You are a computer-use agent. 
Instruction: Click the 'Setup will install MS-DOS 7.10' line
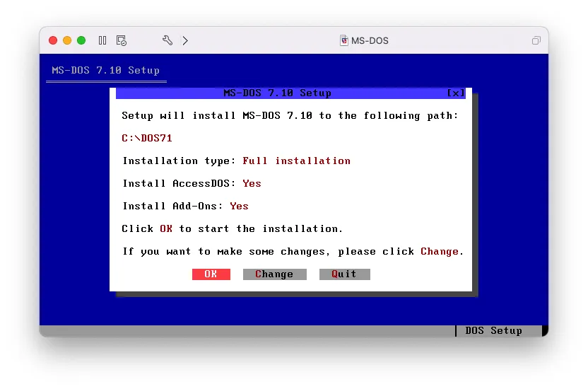point(290,115)
